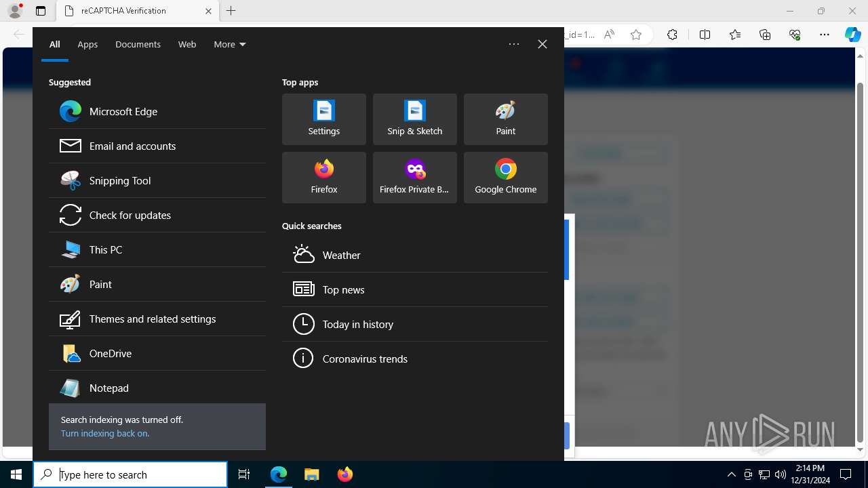Switch to the Apps search tab

pyautogui.click(x=87, y=44)
